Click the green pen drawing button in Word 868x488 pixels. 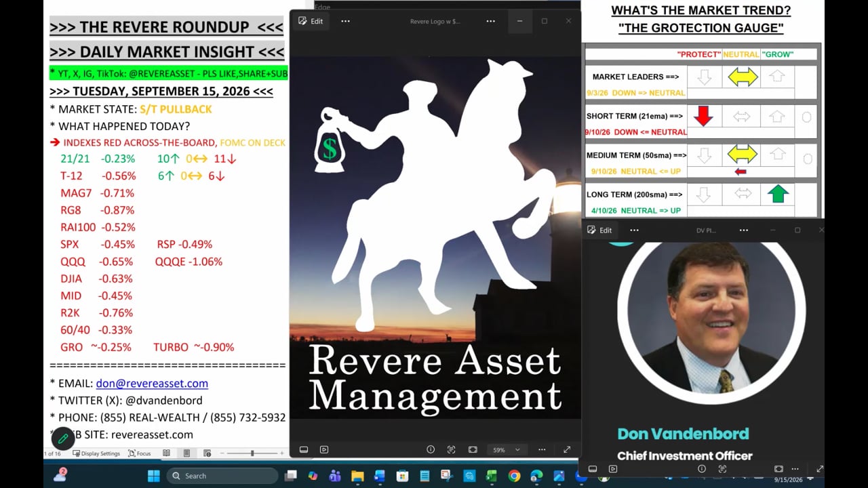tap(62, 439)
